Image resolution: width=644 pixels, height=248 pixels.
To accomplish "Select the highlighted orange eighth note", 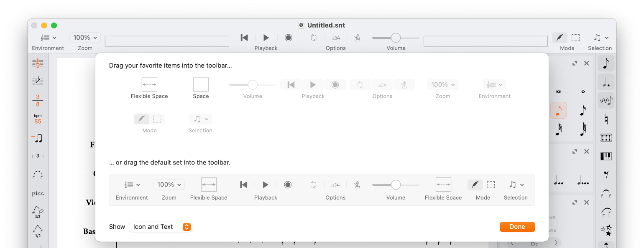I will [558, 110].
